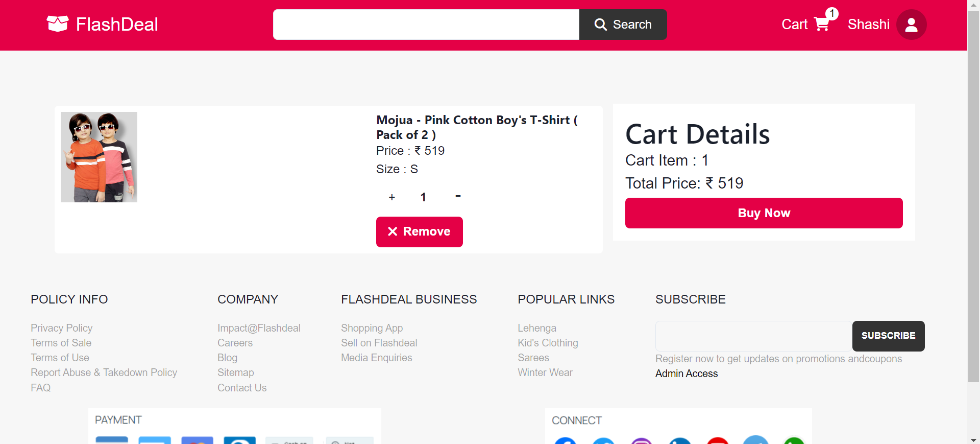980x444 pixels.
Task: Click the dark Search button
Action: pos(623,25)
